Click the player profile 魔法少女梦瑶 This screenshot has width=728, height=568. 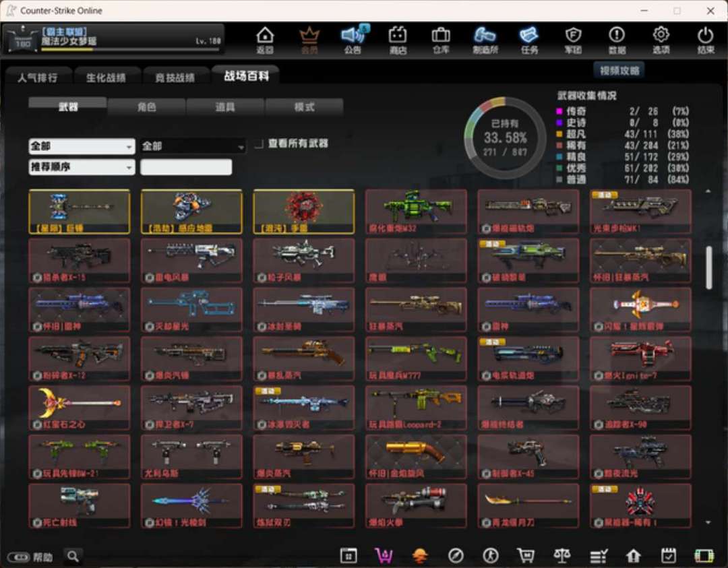pos(114,38)
